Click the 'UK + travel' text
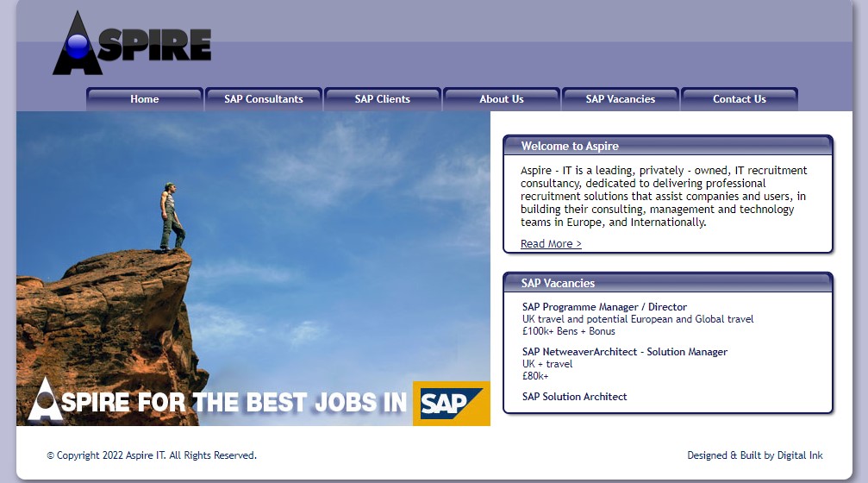 (x=547, y=364)
